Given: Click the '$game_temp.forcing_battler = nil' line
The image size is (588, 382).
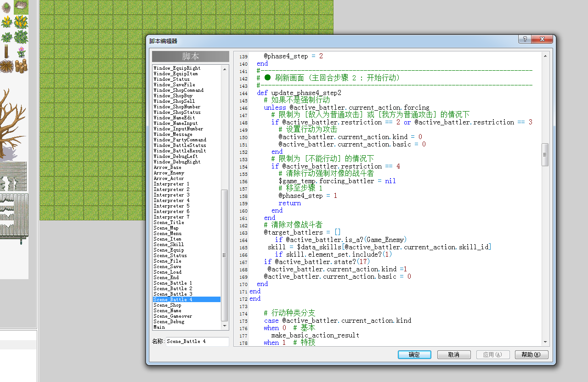Looking at the screenshot, I should point(337,181).
